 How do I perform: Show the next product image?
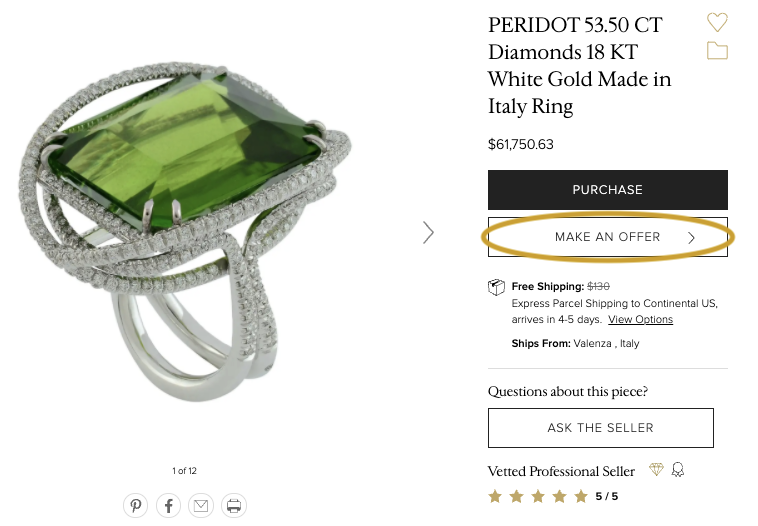coord(428,233)
